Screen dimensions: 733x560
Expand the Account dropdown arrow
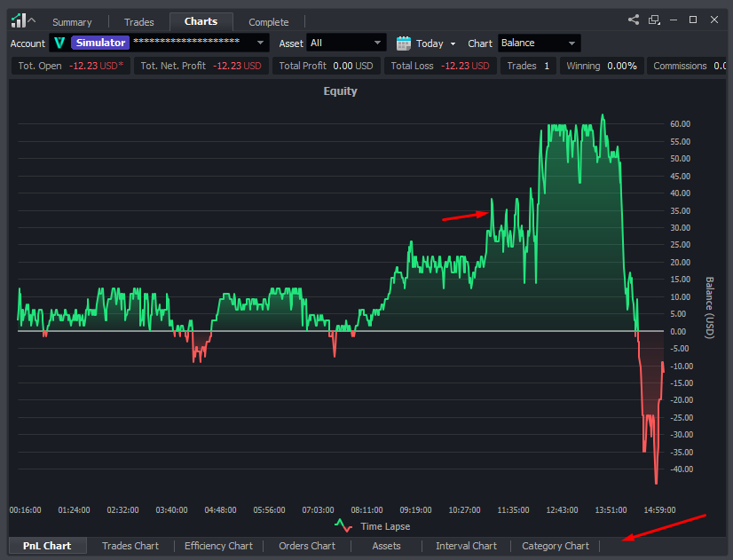[260, 43]
